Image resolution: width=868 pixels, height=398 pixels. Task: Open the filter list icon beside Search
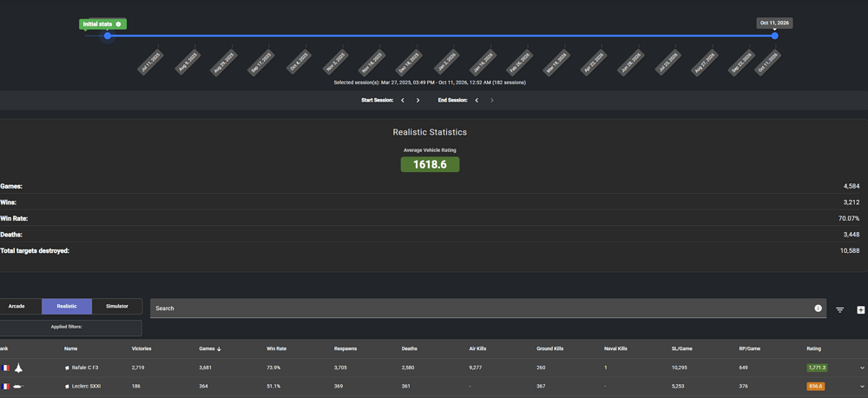pos(839,310)
